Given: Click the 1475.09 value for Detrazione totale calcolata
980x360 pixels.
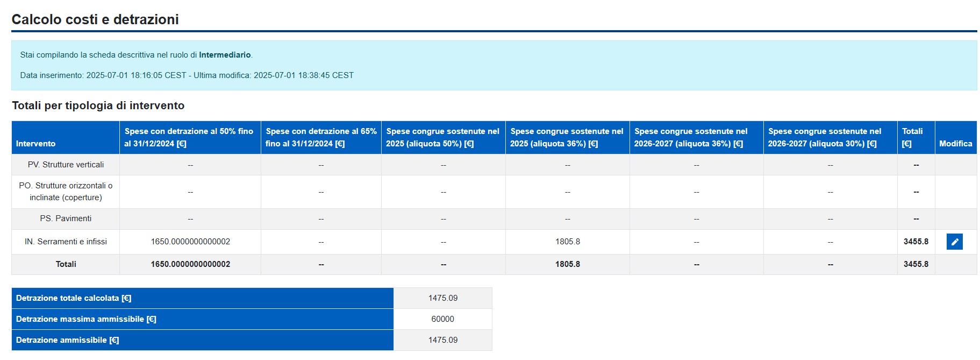Looking at the screenshot, I should click(443, 298).
